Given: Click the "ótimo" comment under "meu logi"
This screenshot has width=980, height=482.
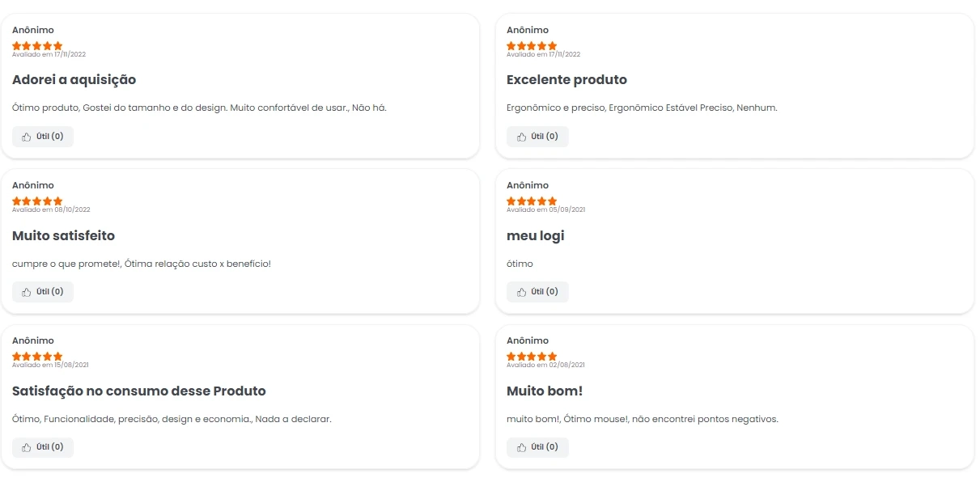Looking at the screenshot, I should 520,264.
